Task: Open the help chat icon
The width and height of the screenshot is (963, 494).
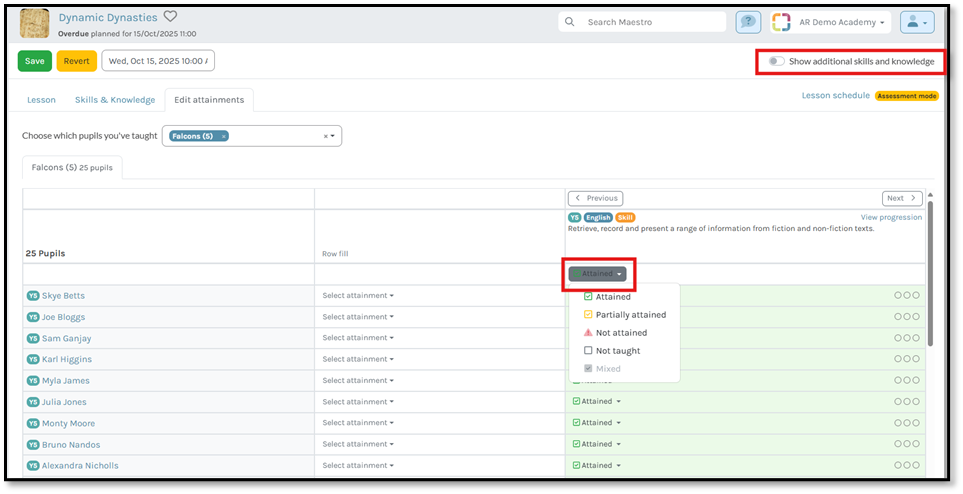Action: tap(747, 22)
